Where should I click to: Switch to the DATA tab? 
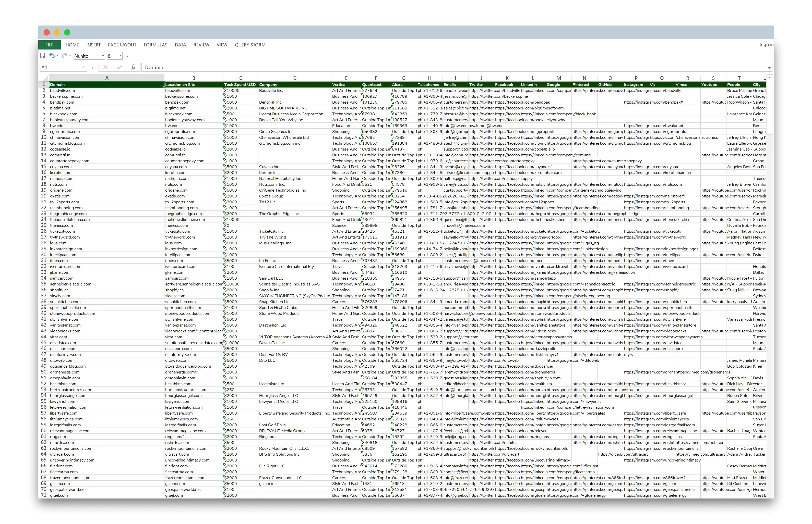pos(181,45)
